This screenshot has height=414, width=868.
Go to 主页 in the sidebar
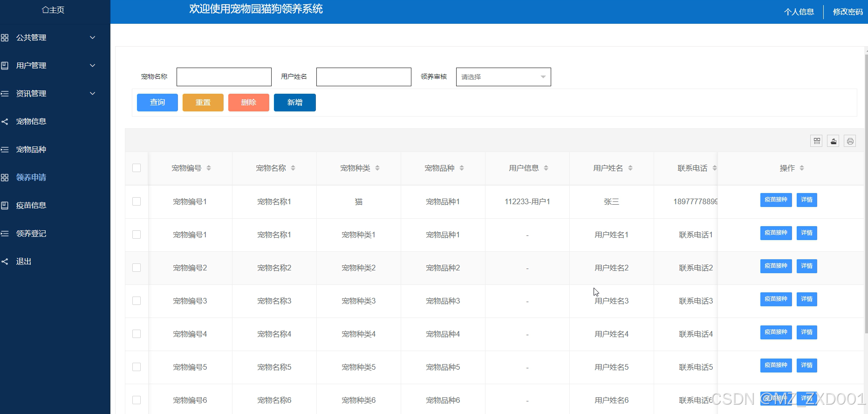[53, 10]
